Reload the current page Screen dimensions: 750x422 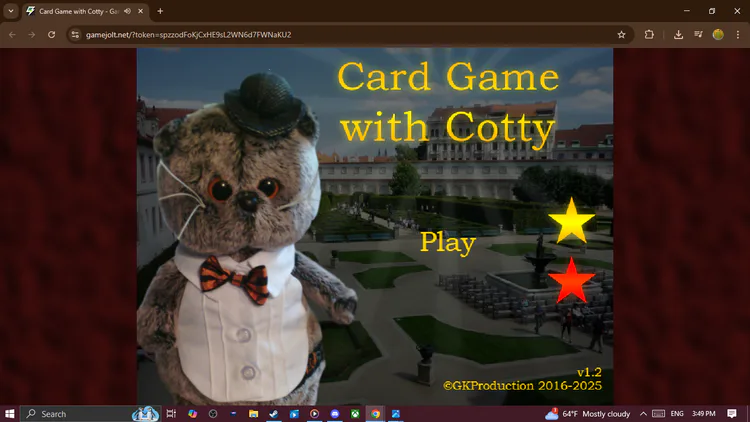pyautogui.click(x=52, y=34)
